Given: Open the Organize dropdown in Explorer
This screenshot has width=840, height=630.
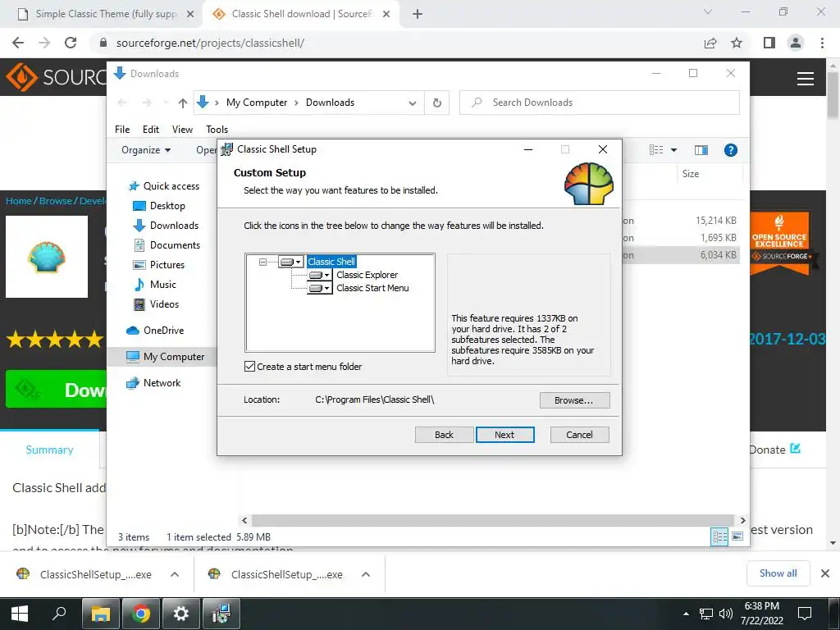Looking at the screenshot, I should click(146, 150).
